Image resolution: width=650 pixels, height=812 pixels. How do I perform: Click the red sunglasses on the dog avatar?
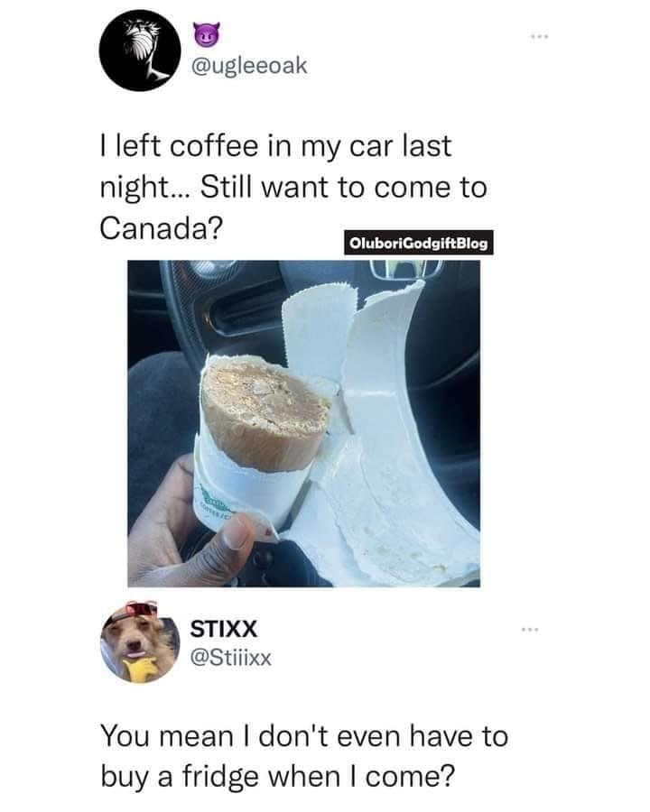[x=141, y=608]
